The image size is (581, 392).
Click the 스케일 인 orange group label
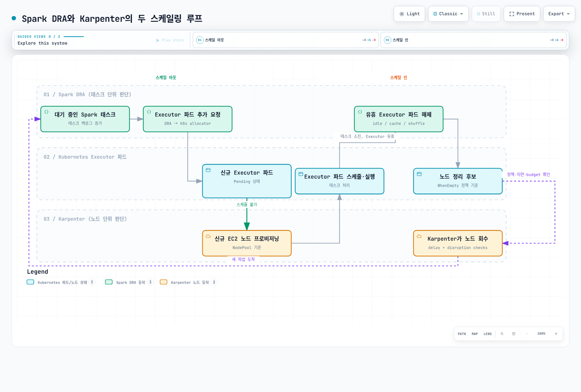coord(399,78)
